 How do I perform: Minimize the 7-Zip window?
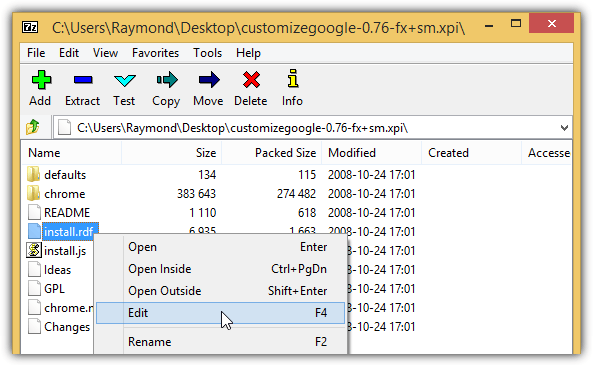[x=489, y=25]
